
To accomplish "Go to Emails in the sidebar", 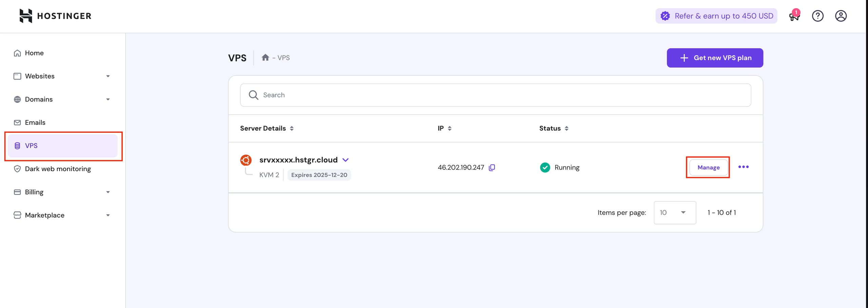I will pos(35,123).
